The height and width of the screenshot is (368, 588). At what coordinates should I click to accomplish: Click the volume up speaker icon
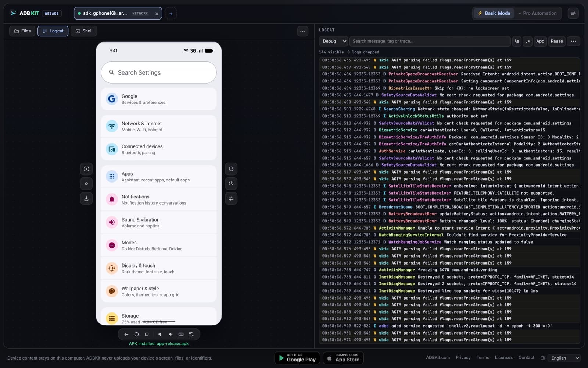171,334
